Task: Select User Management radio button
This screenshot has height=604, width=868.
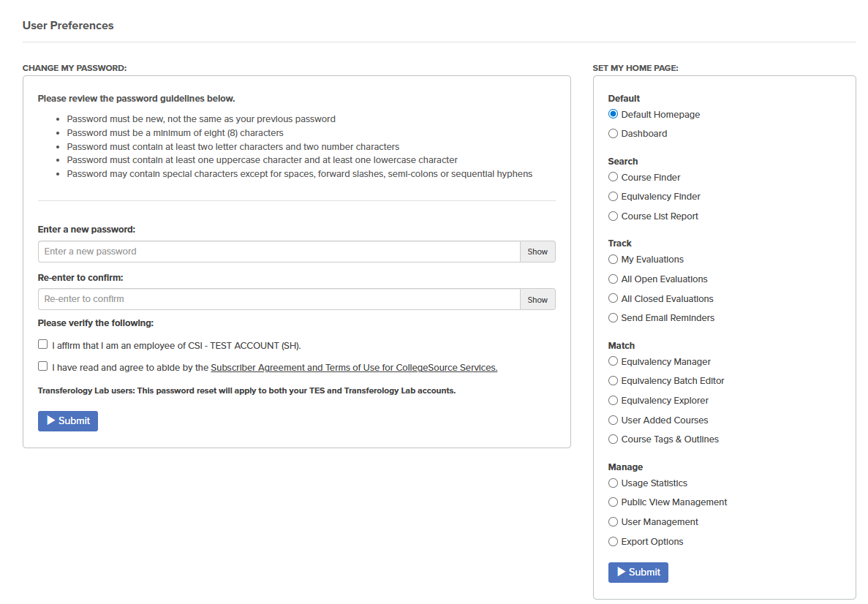Action: (613, 522)
